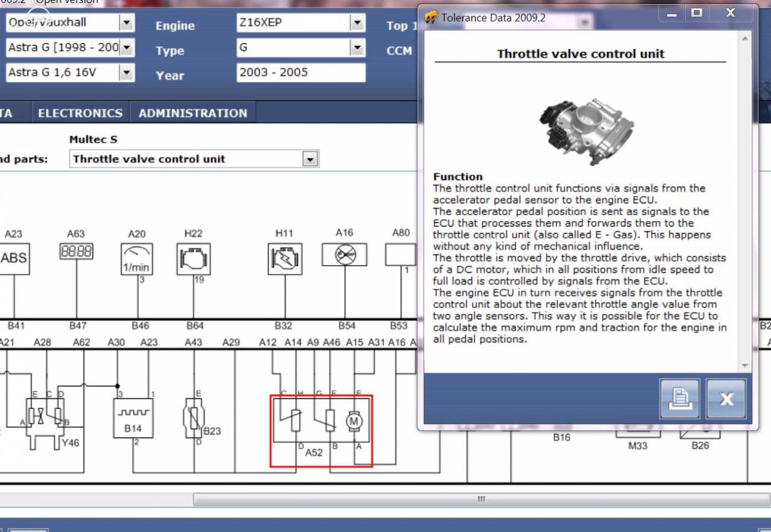The image size is (771, 532).
Task: Click the A80 component box
Action: [401, 254]
